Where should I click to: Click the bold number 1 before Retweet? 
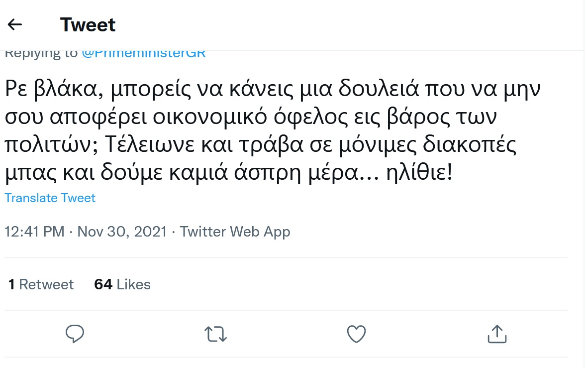pyautogui.click(x=11, y=284)
